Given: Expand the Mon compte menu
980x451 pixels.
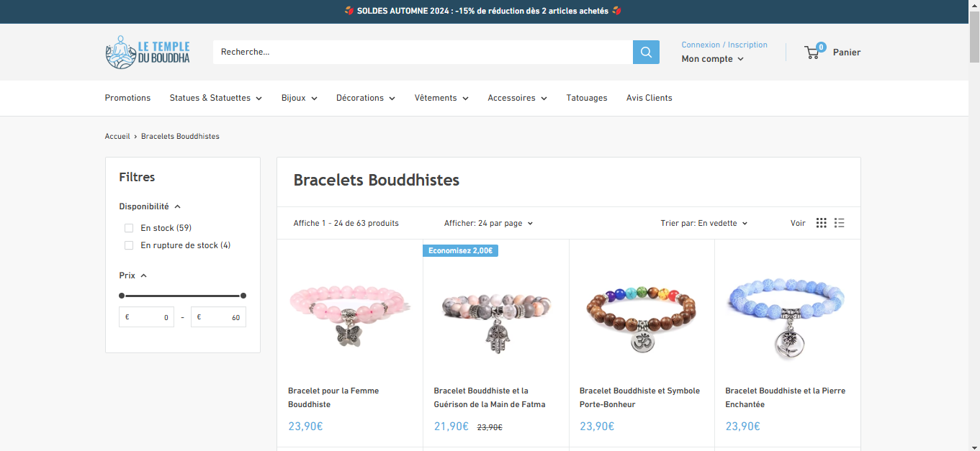Looking at the screenshot, I should (713, 59).
